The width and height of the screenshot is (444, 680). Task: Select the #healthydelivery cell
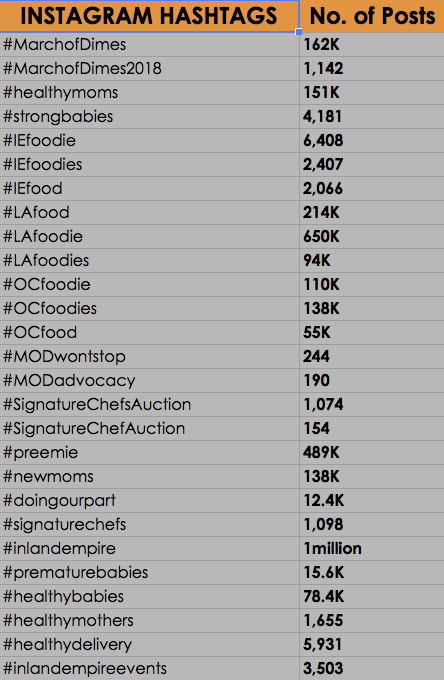point(149,644)
